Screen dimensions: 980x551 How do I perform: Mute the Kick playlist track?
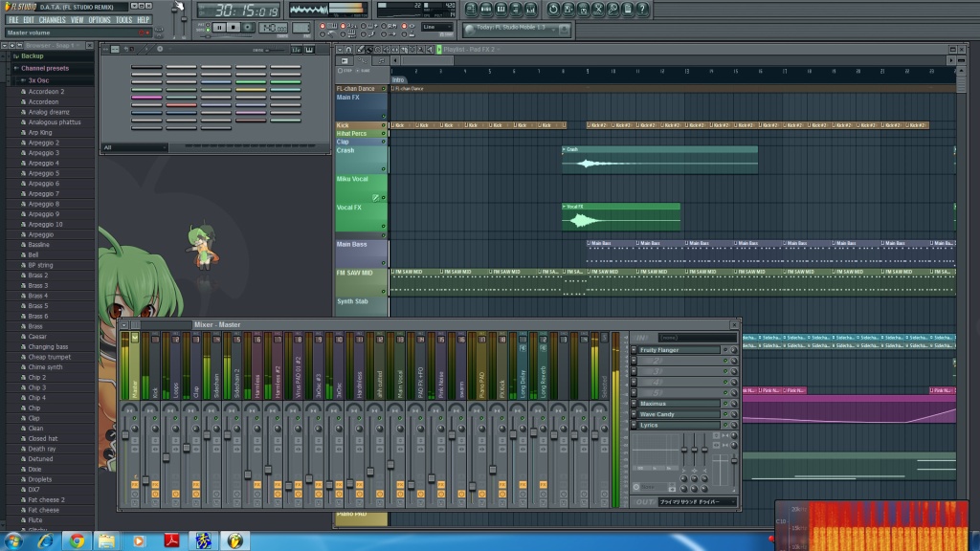click(x=383, y=125)
